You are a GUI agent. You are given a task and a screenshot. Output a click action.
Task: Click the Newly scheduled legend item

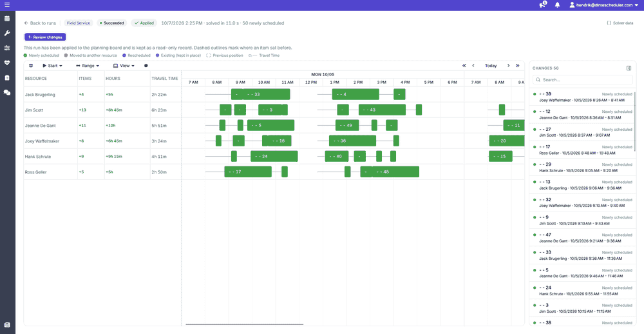click(41, 55)
